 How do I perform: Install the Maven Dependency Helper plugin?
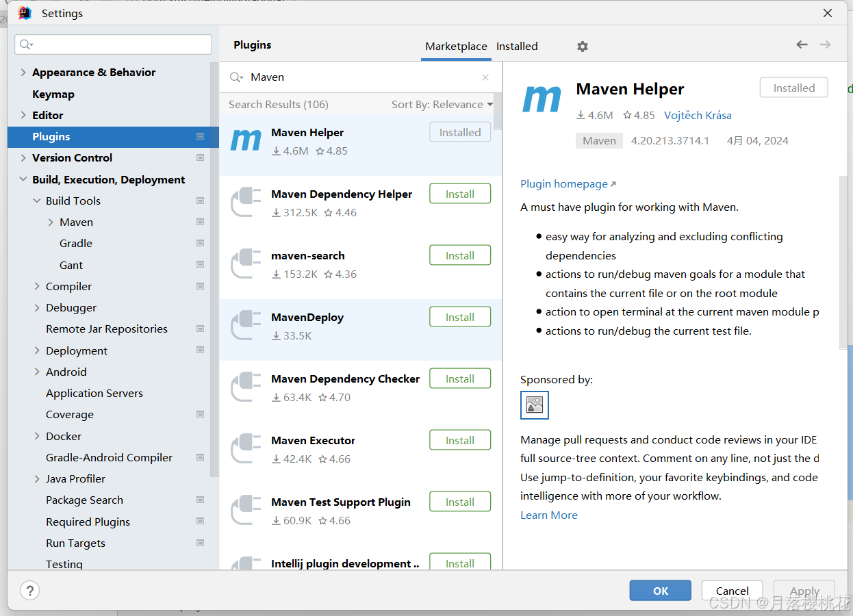460,194
